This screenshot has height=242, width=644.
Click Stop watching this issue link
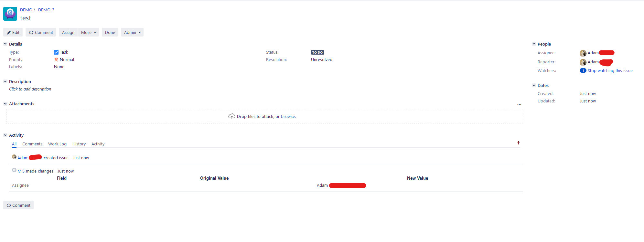tap(610, 71)
